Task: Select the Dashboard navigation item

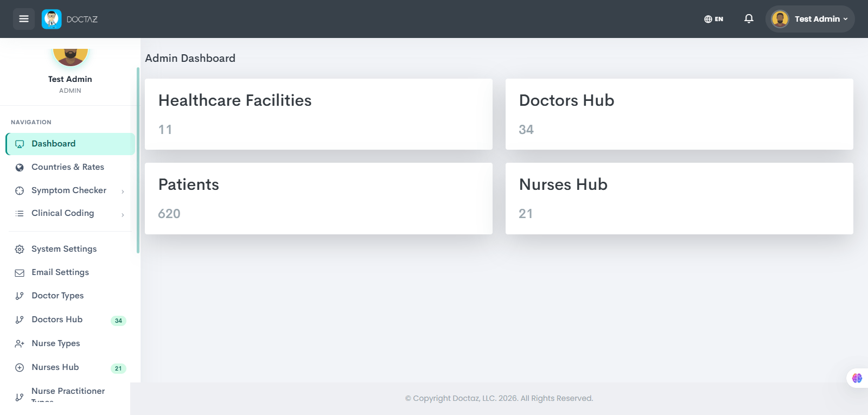Action: coord(70,144)
